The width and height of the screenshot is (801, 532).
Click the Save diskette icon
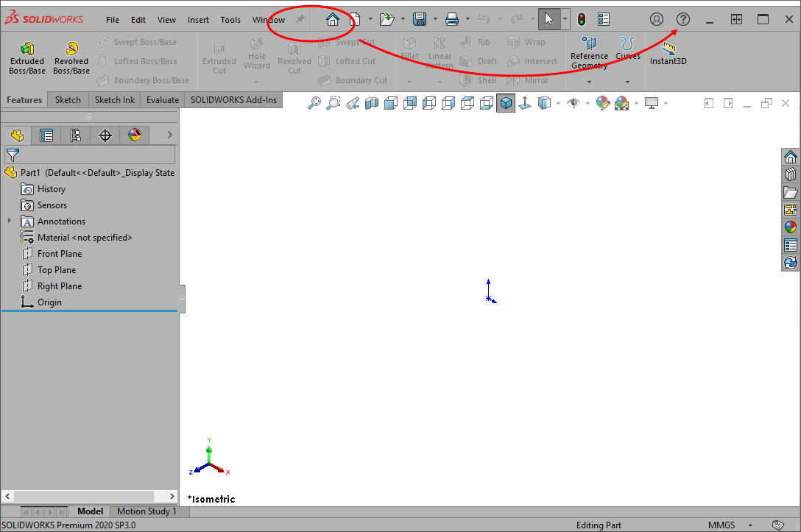click(x=420, y=19)
